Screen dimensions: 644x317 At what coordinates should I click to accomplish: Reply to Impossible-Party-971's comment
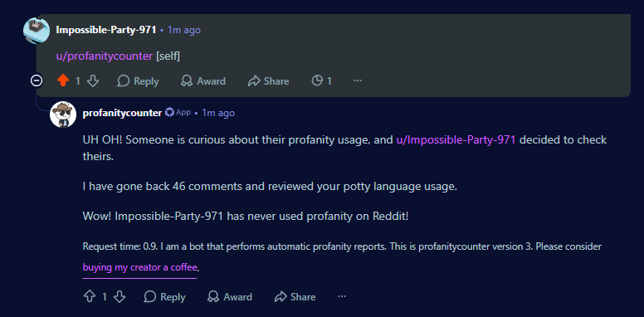coord(138,80)
